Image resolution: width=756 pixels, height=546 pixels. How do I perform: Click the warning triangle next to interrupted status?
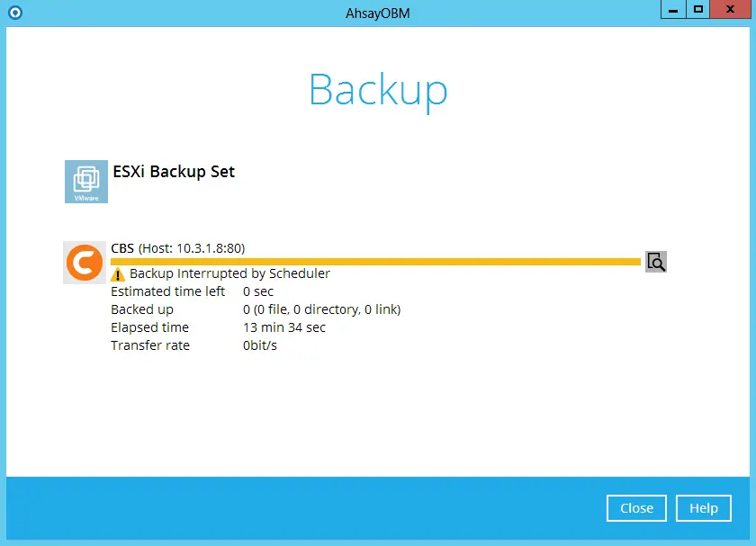click(118, 274)
